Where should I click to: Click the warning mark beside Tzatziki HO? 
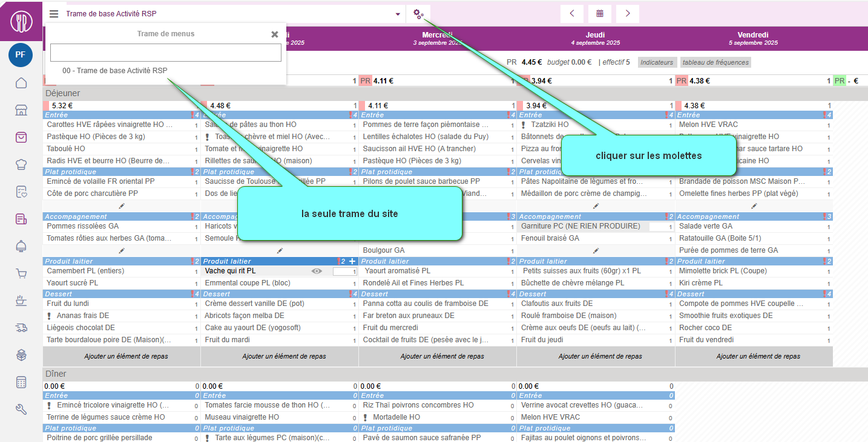click(x=524, y=125)
